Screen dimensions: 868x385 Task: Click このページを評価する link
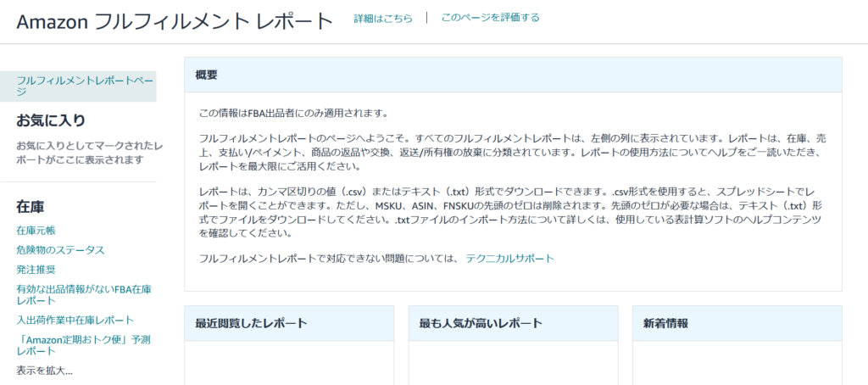pos(490,18)
